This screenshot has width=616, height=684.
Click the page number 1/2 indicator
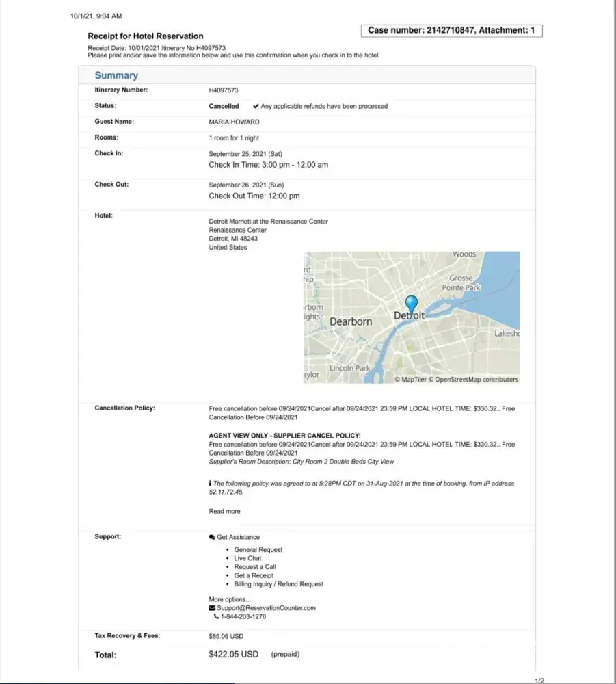tap(539, 681)
